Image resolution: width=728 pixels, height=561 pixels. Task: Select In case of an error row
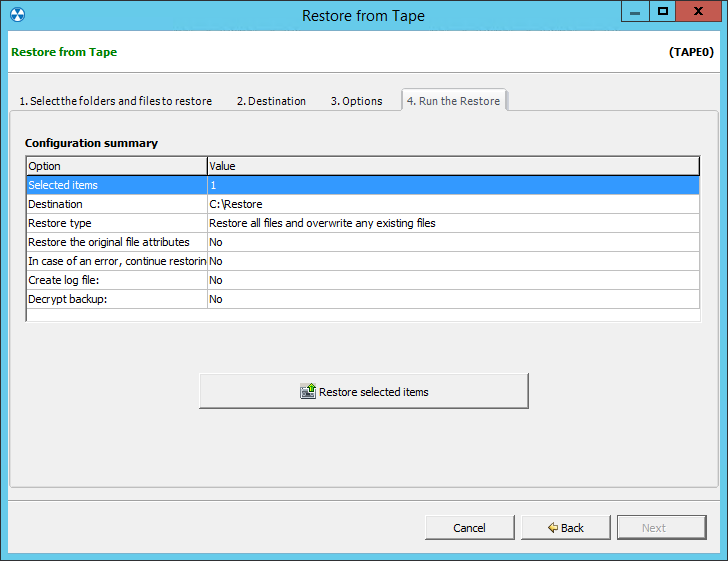tap(363, 261)
